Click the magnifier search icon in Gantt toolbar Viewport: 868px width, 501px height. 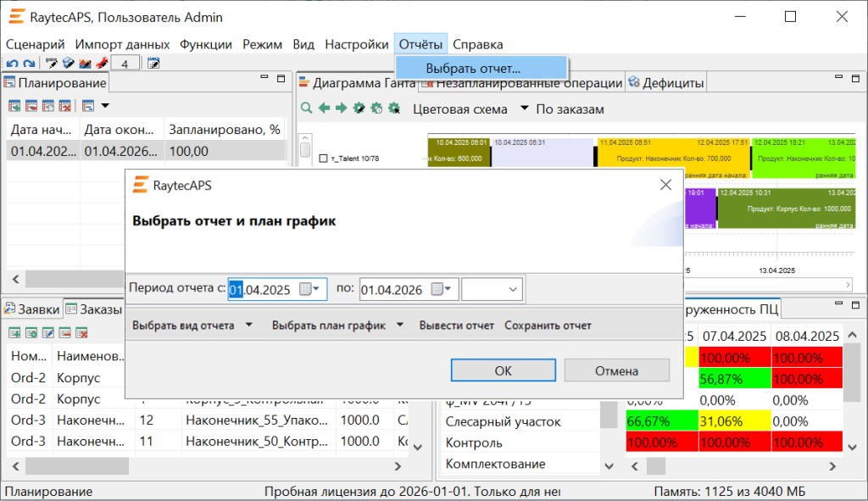tap(306, 109)
